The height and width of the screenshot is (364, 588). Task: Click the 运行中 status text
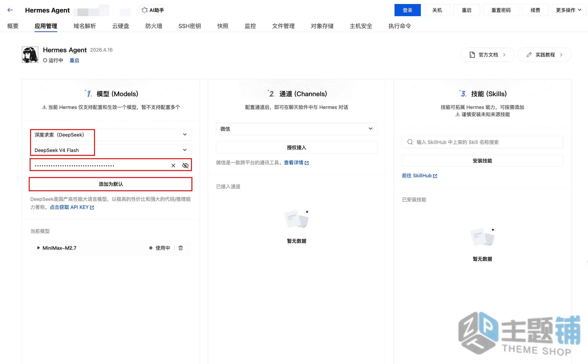click(56, 61)
